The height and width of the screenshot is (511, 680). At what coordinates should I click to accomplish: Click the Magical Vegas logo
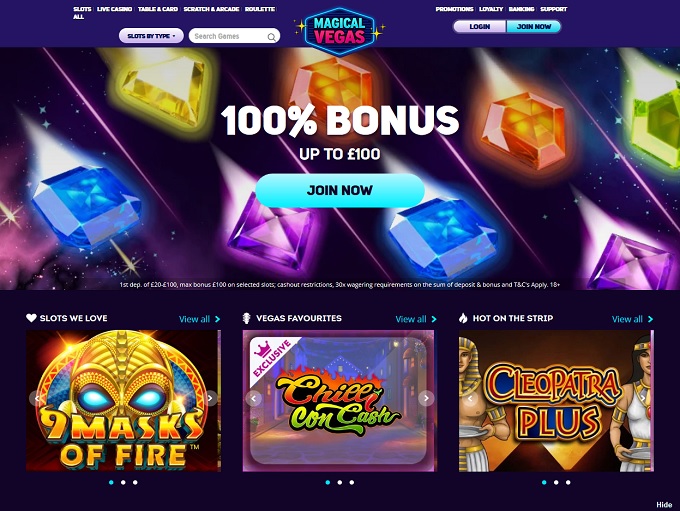[x=340, y=31]
